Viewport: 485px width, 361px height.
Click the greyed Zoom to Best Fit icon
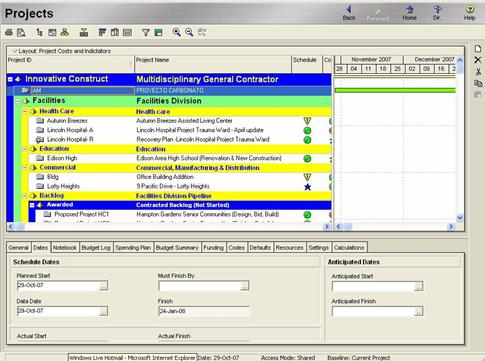(202, 32)
